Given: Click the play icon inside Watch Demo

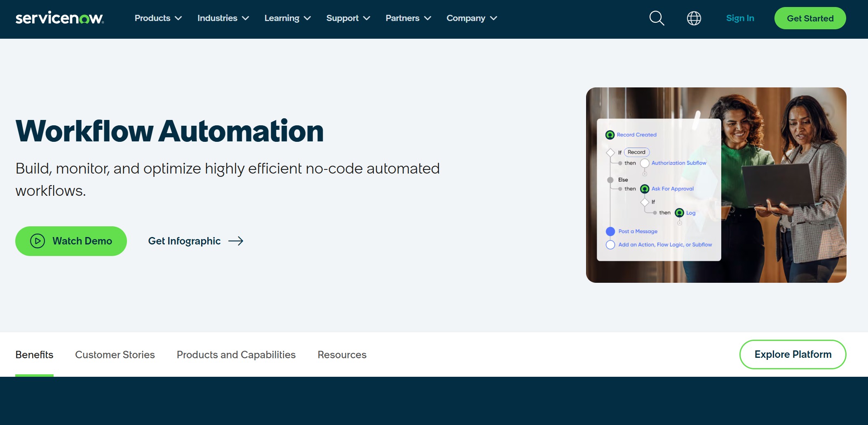Looking at the screenshot, I should coord(38,241).
